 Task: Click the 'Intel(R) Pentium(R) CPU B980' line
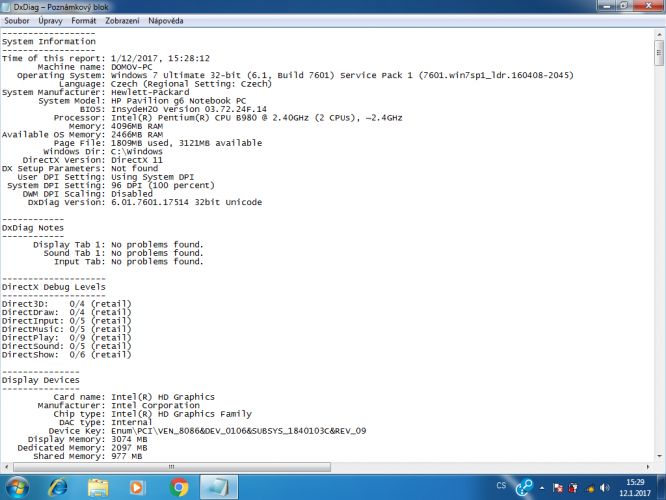click(x=257, y=118)
